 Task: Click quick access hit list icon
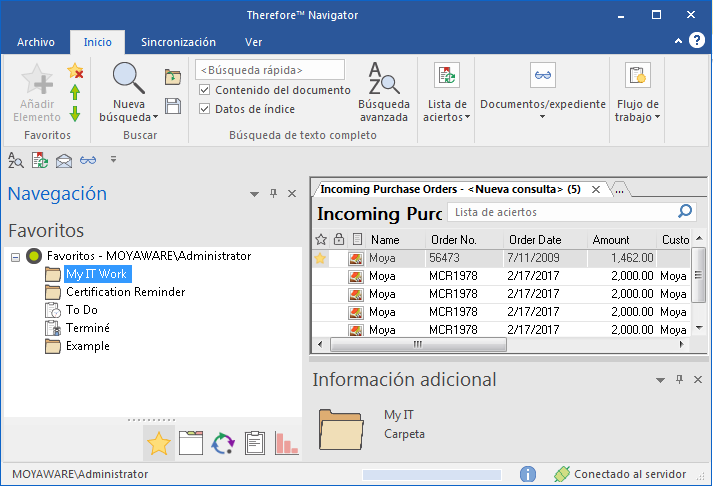(40, 160)
